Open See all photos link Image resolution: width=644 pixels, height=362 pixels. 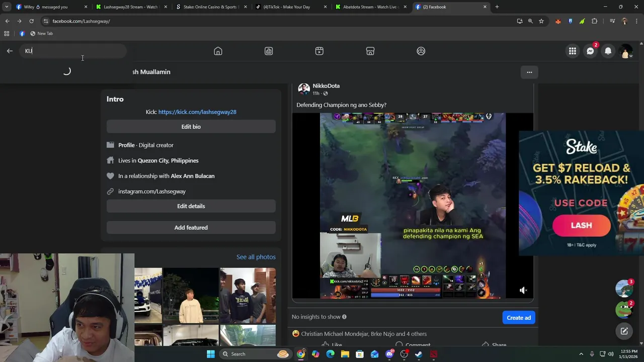(x=256, y=257)
